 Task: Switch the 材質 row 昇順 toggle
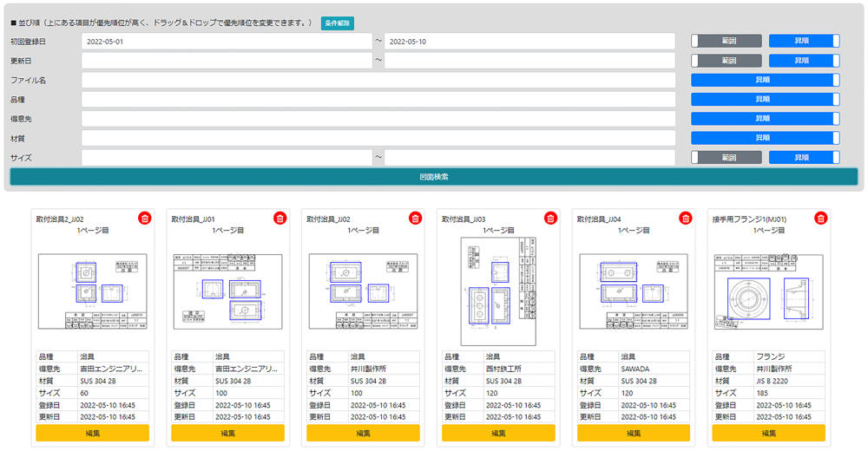click(x=765, y=138)
